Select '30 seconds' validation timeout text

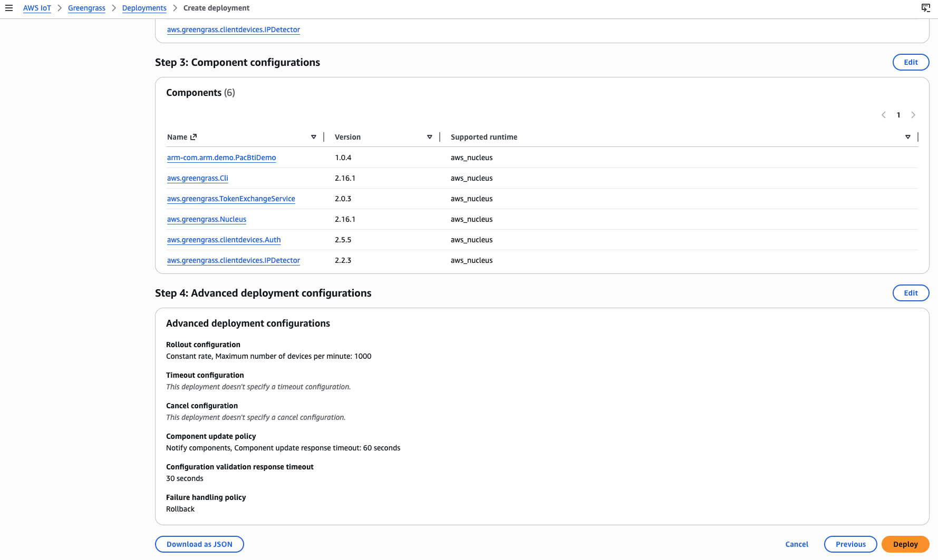[185, 478]
